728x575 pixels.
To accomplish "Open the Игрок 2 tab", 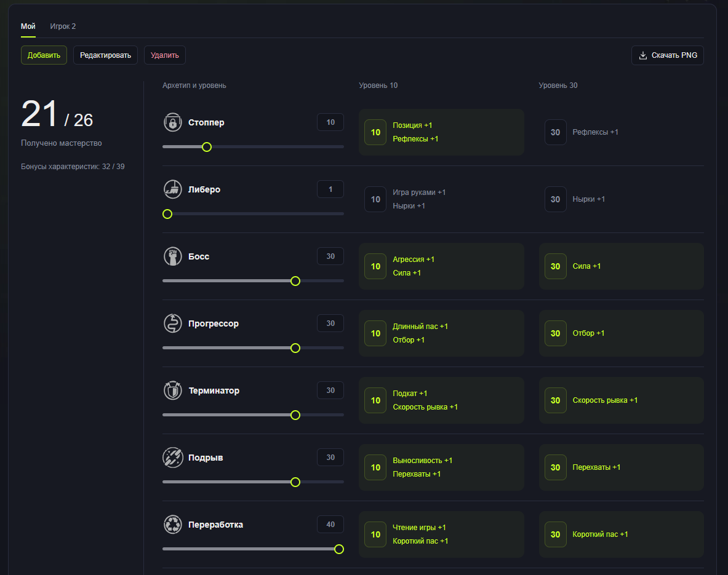I will [63, 26].
